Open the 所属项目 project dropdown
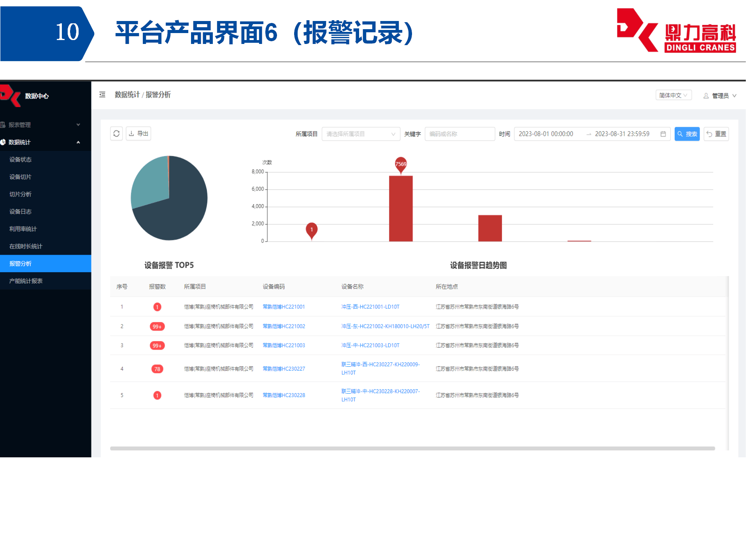This screenshot has height=560, width=747. [360, 134]
